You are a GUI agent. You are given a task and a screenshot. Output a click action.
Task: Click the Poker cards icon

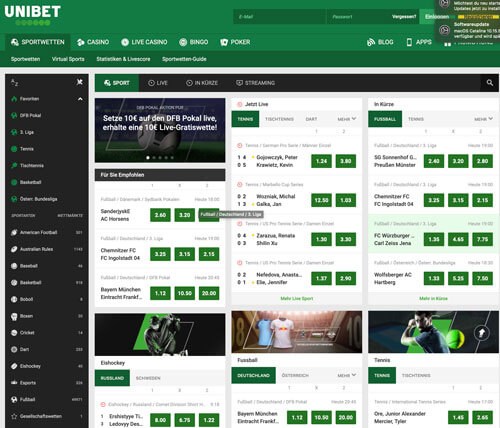[224, 42]
